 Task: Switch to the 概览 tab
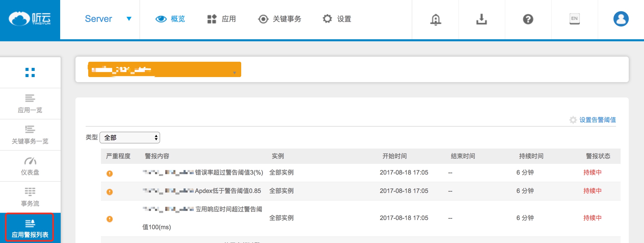pos(178,19)
